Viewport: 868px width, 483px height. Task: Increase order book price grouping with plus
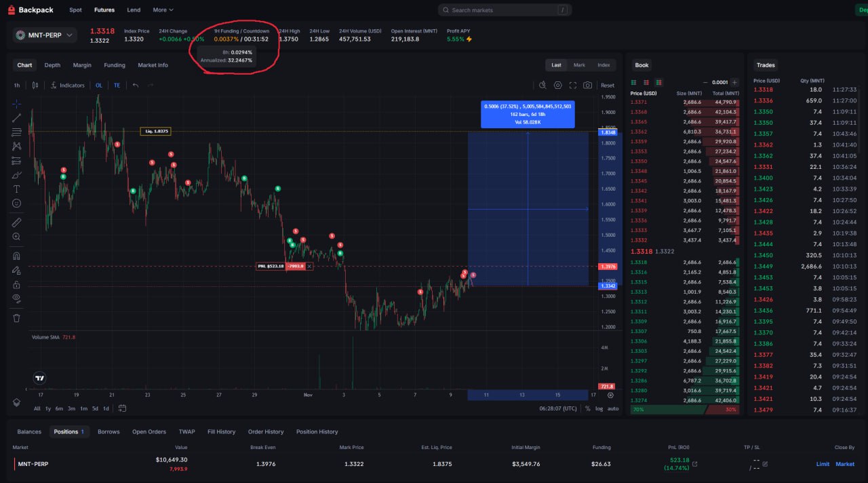(734, 82)
